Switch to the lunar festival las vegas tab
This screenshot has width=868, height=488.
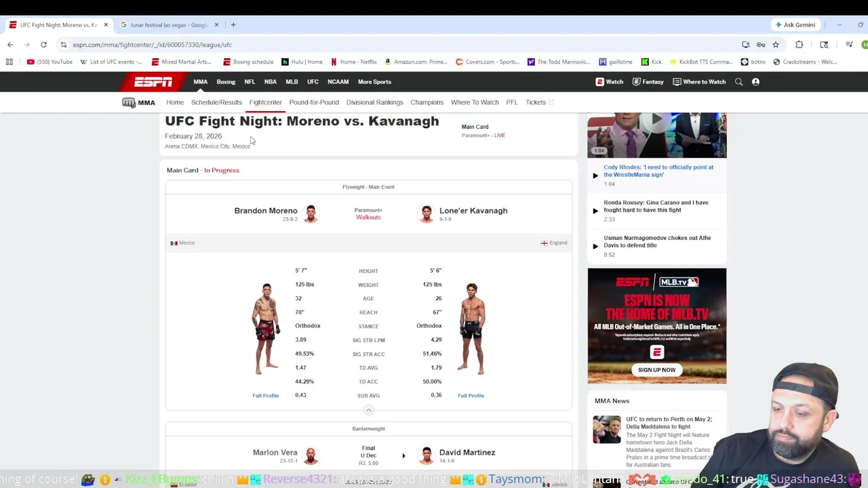[169, 25]
